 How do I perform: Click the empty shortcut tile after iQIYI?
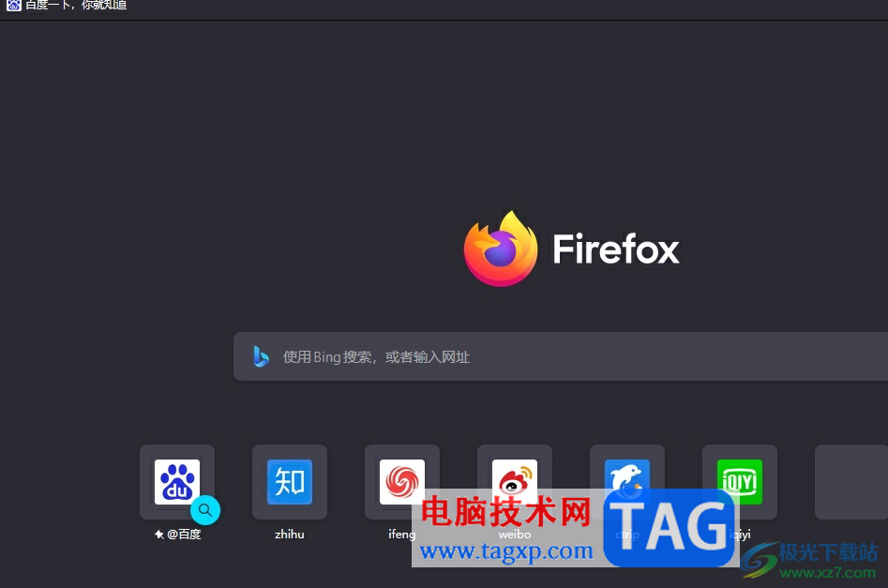coord(851,481)
